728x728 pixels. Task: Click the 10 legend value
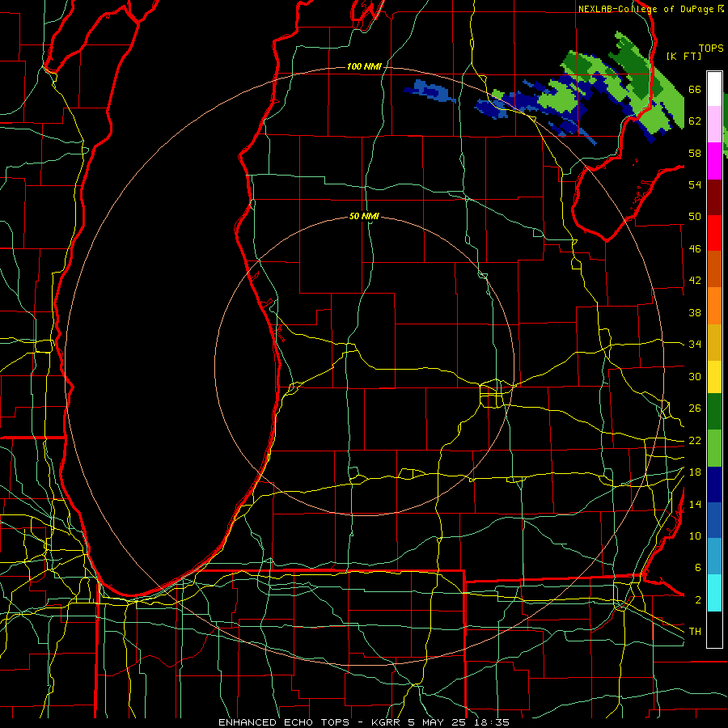695,535
